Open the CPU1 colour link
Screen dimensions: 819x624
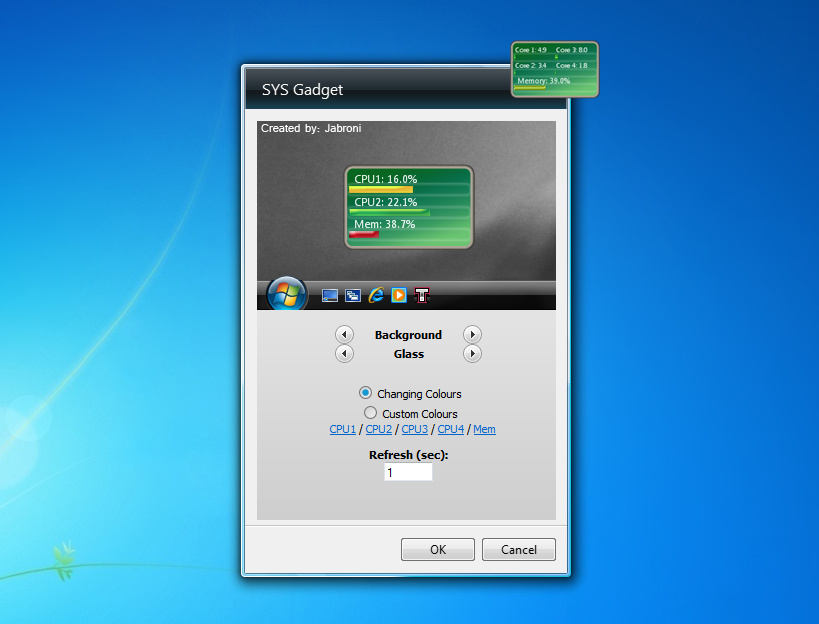[x=343, y=429]
